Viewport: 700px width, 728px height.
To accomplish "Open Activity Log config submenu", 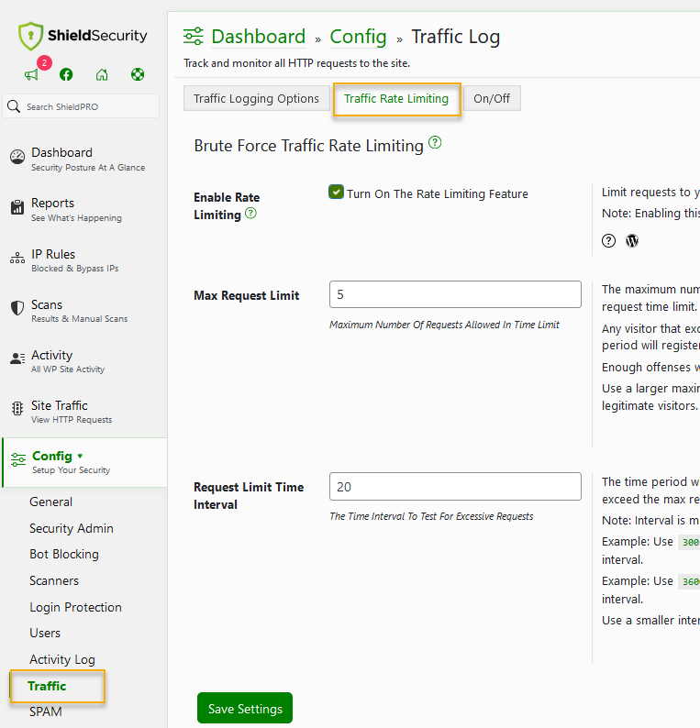I will (x=61, y=660).
